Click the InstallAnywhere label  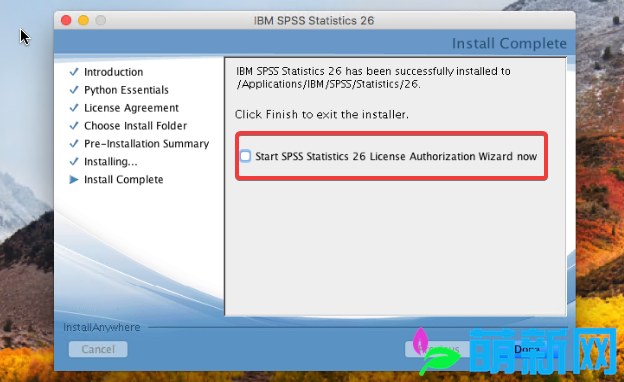[x=102, y=327]
